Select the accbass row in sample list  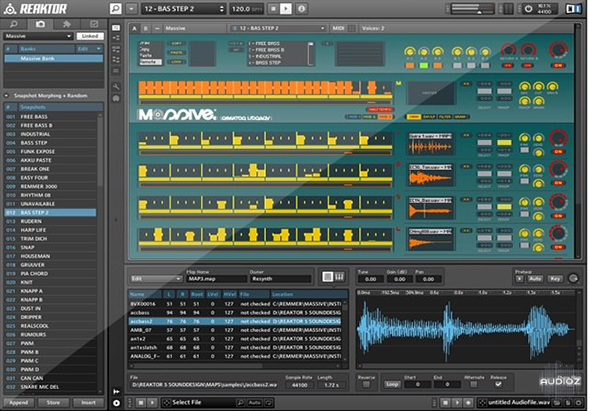point(236,312)
